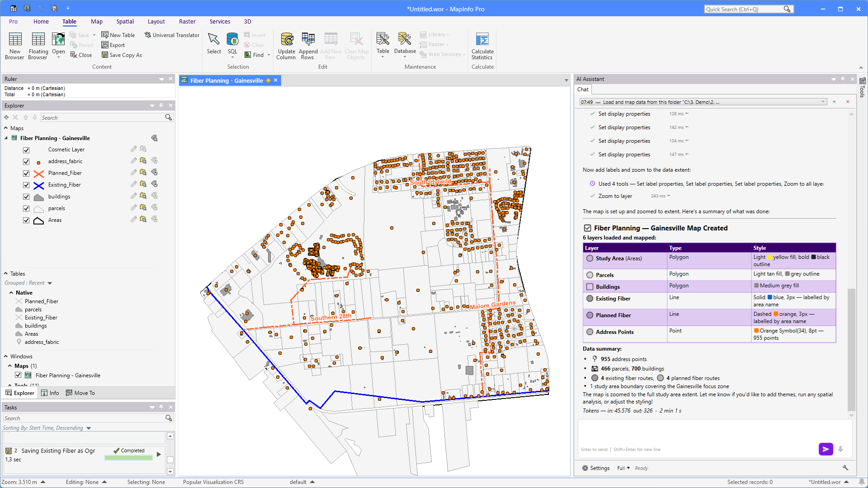Activate the Select tool
Image resolution: width=868 pixels, height=488 pixels.
coord(214,43)
